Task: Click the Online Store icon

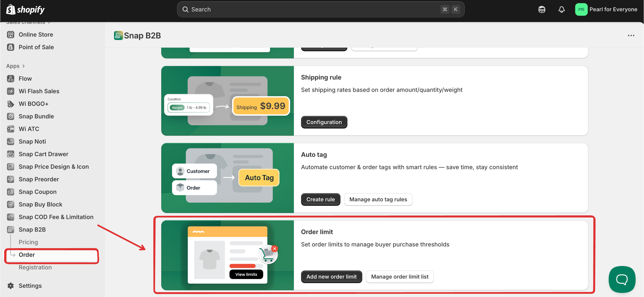Action: point(11,34)
